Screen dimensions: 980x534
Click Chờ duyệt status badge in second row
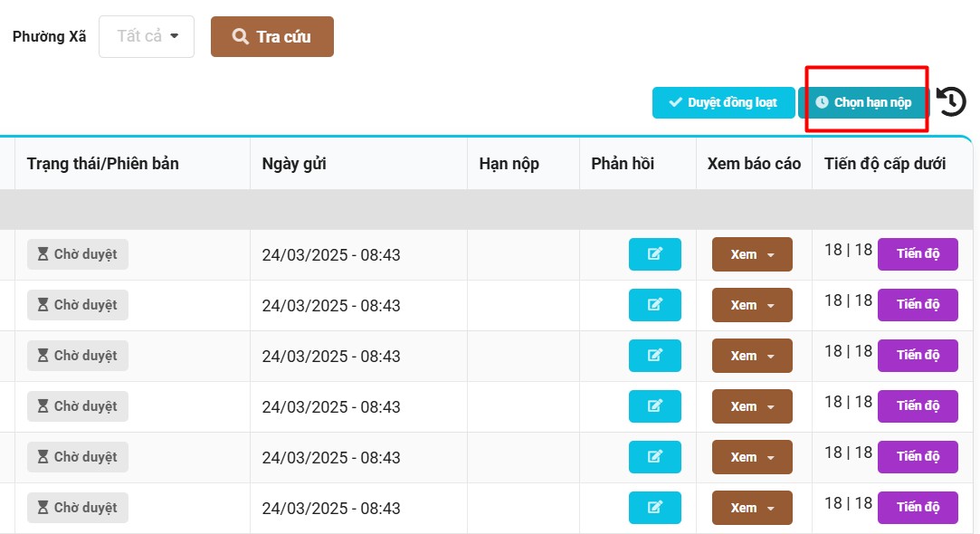[78, 305]
